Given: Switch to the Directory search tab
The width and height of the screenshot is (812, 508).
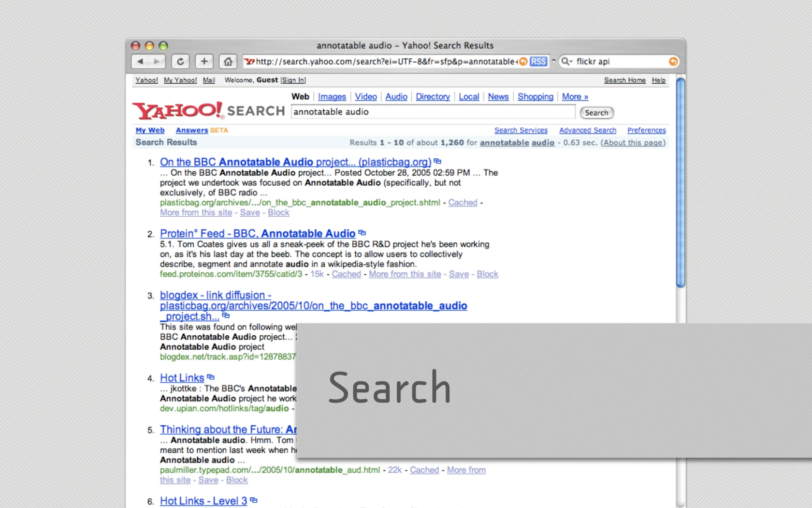Looking at the screenshot, I should [433, 97].
